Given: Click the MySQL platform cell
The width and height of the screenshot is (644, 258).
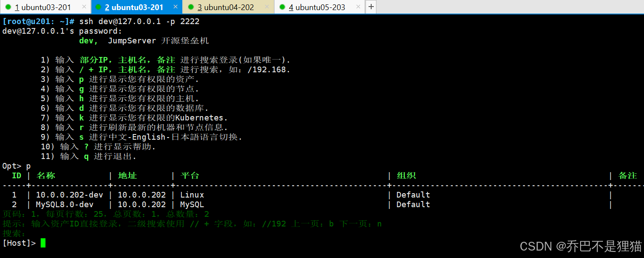Looking at the screenshot, I should coord(192,205).
